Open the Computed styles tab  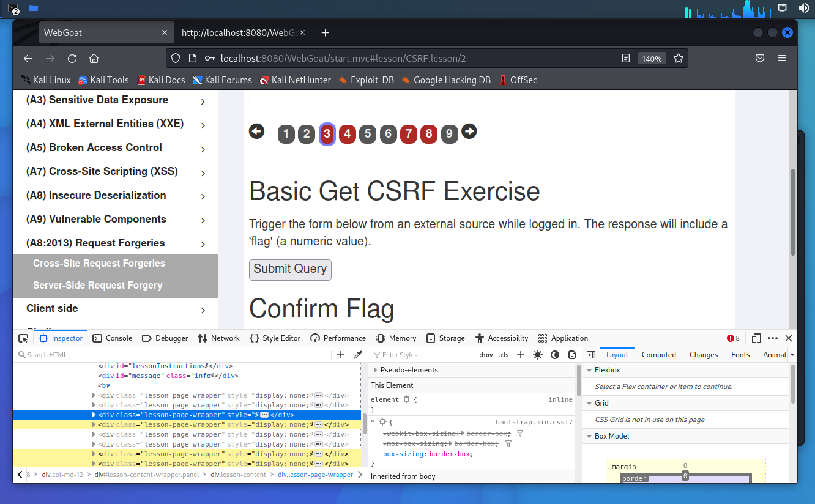[x=658, y=355]
